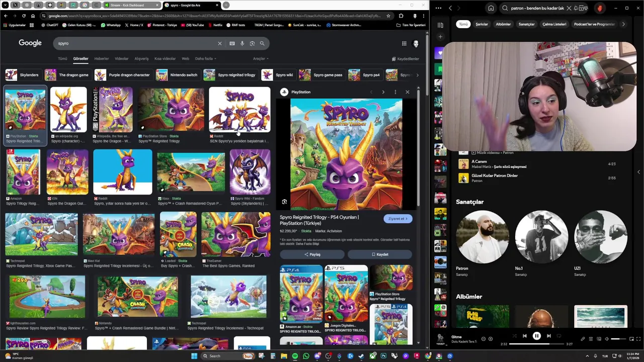Go back to the previous track
Viewport: 644px width, 362px height.
524,336
